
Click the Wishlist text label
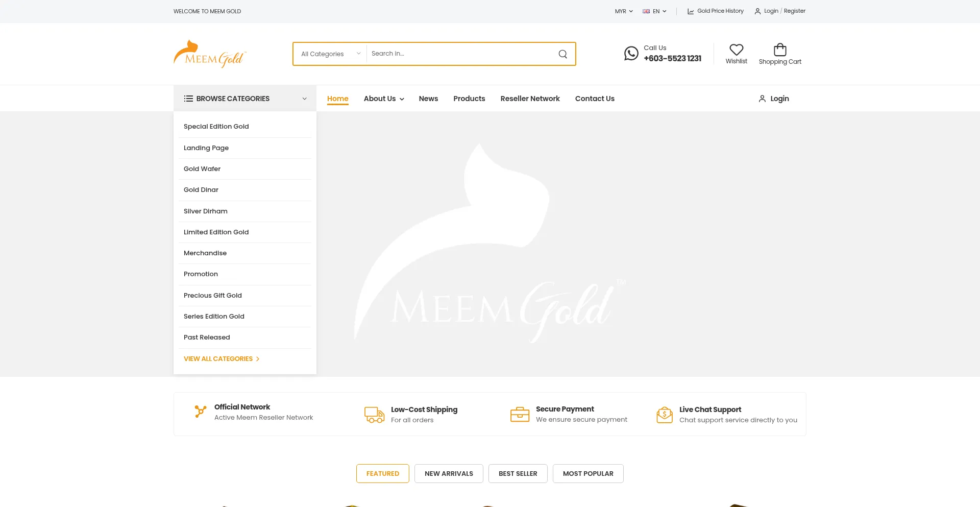pyautogui.click(x=736, y=61)
